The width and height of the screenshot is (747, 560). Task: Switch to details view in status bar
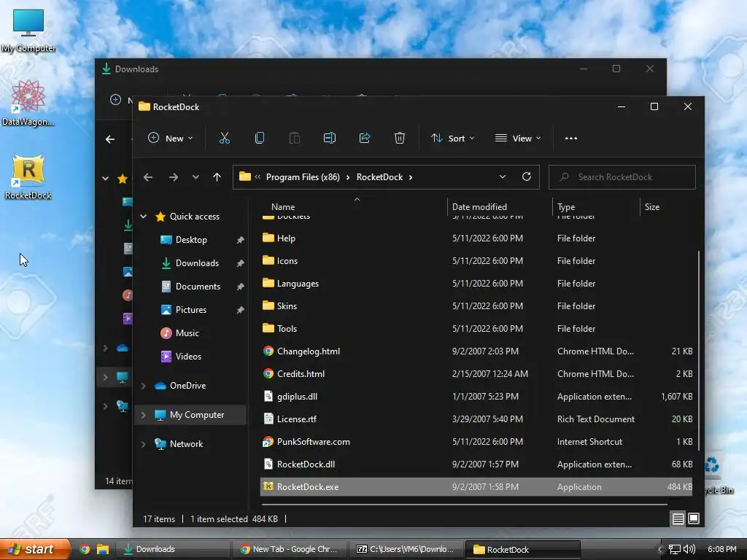coord(678,518)
